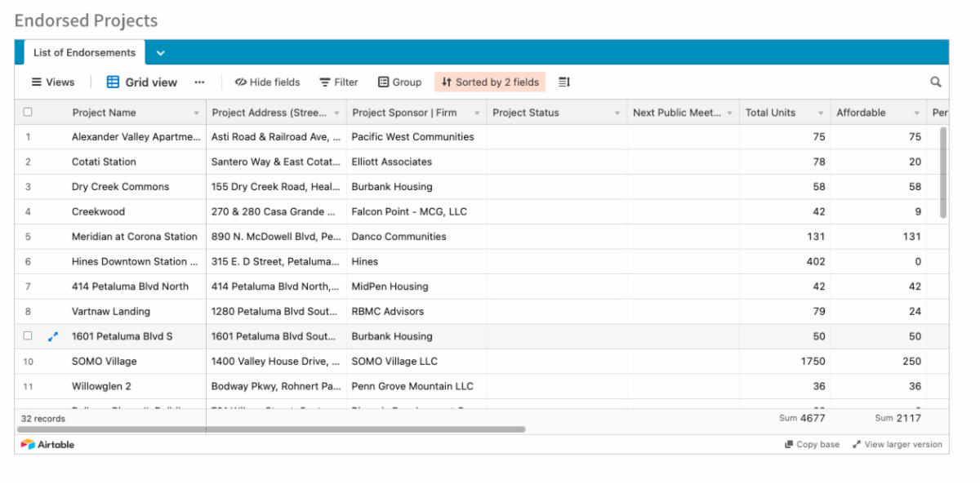The height and width of the screenshot is (484, 980).
Task: Click Hide fields in toolbar
Action: 267,82
